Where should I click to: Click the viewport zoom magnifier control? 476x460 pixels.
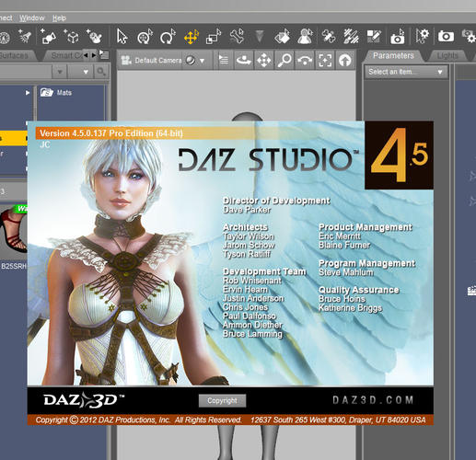[x=284, y=60]
